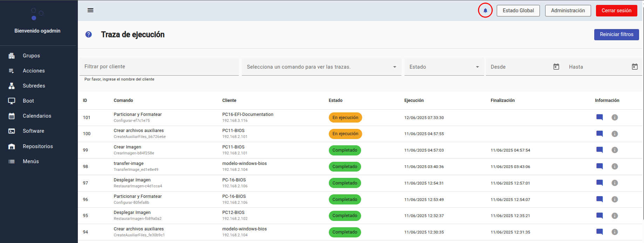The width and height of the screenshot is (644, 243).
Task: Open the Estado Global view
Action: point(518,11)
